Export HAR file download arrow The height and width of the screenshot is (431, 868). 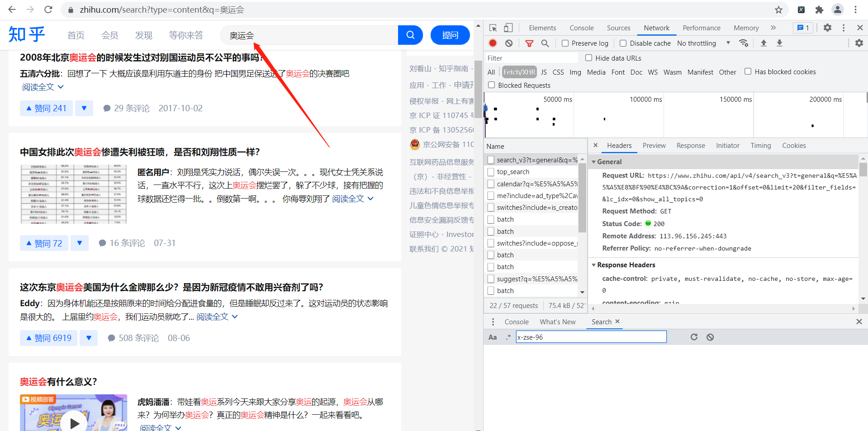tap(779, 43)
